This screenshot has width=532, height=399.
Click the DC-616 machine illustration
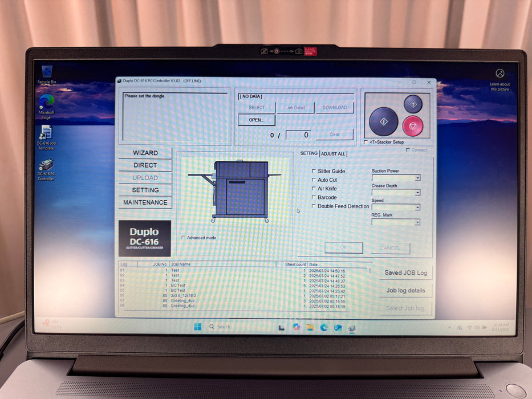pos(234,192)
